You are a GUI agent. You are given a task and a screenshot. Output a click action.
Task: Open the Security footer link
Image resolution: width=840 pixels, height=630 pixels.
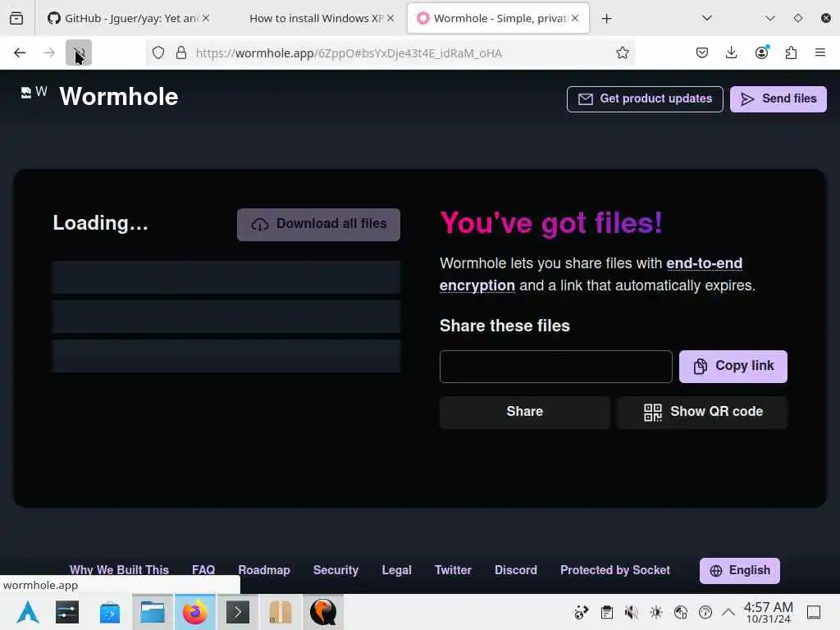(x=336, y=570)
